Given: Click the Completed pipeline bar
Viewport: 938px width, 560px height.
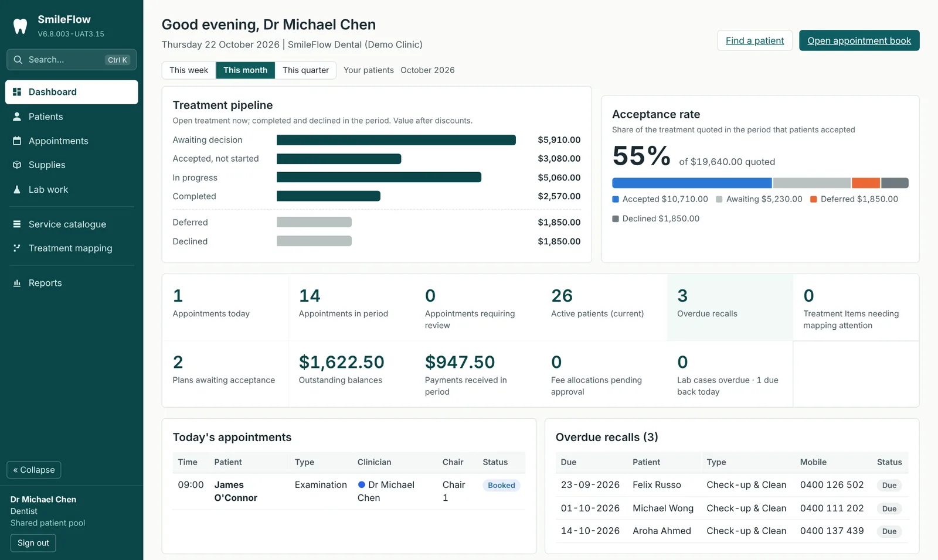Looking at the screenshot, I should [x=328, y=196].
